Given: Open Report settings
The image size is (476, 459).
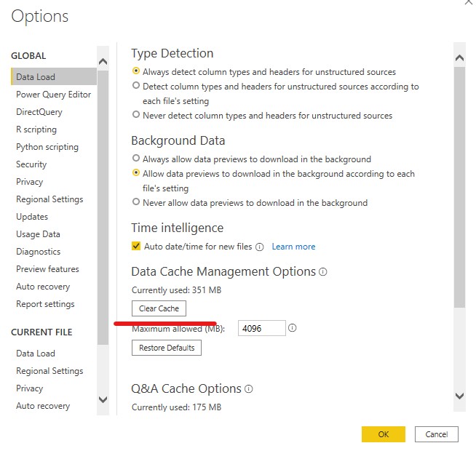Looking at the screenshot, I should point(45,304).
